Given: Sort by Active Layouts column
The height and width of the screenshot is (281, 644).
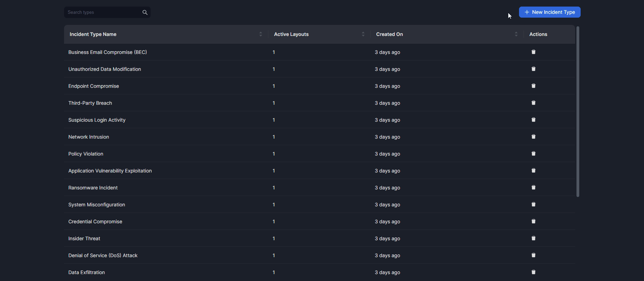Looking at the screenshot, I should coord(363,34).
